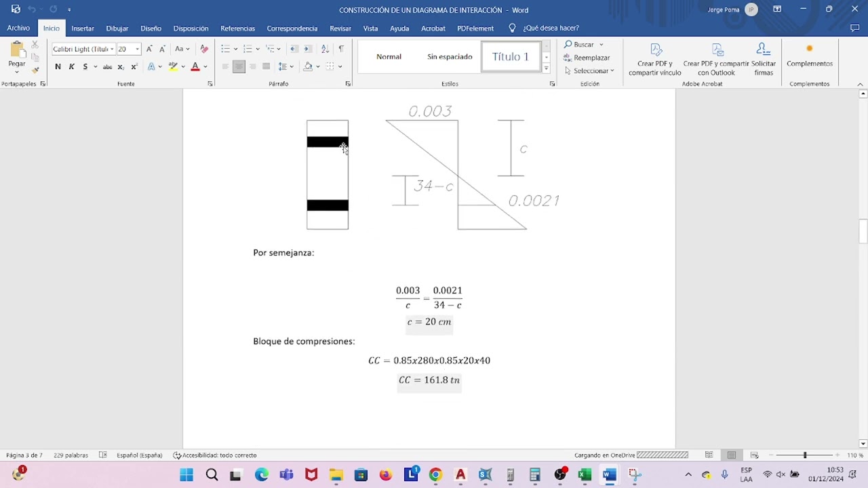Expand the styles gallery
Screen dimensions: 868x488
coord(546,68)
